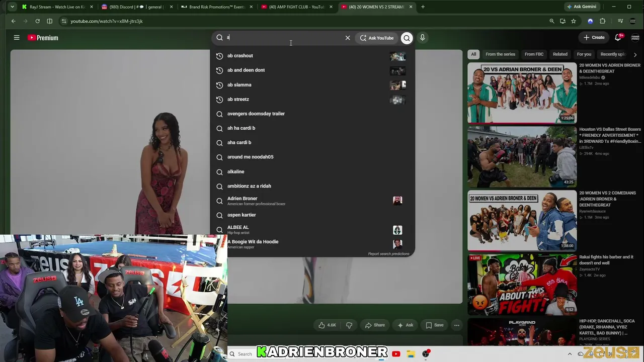Open YouTube notifications bell

pyautogui.click(x=618, y=38)
